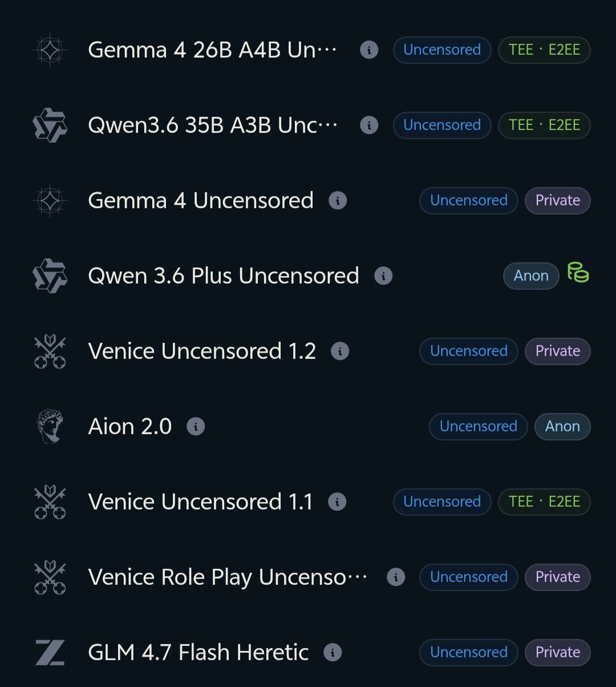Show info for Aion 2.0
The height and width of the screenshot is (687, 616).
196,427
